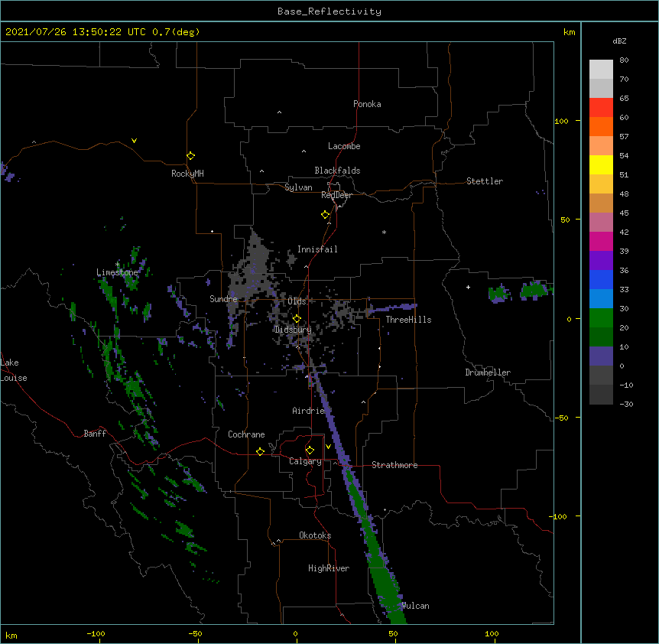Click the Strathmore town label
Screen dimensions: 659x644
(394, 465)
